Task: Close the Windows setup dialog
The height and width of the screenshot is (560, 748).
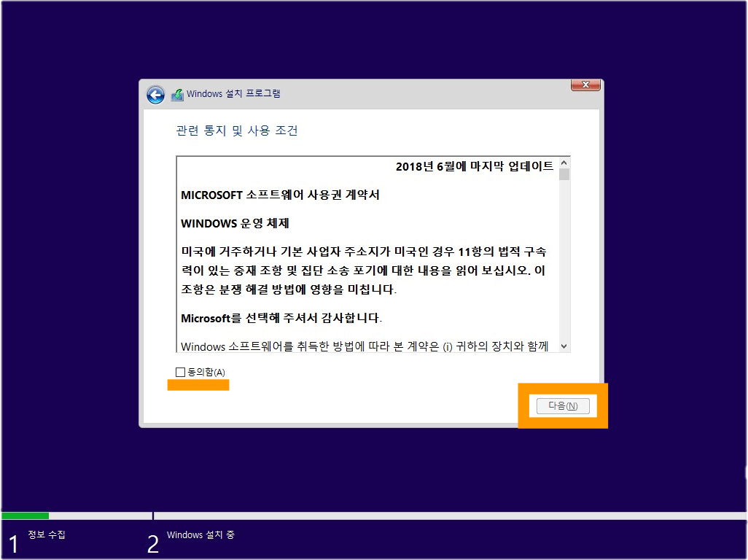Action: pyautogui.click(x=586, y=85)
